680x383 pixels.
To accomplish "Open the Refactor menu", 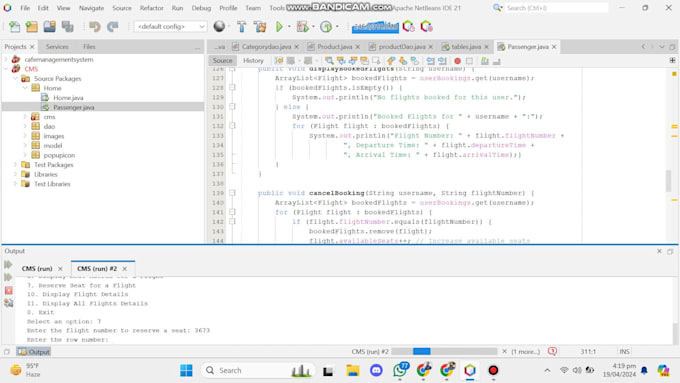I will [x=151, y=8].
